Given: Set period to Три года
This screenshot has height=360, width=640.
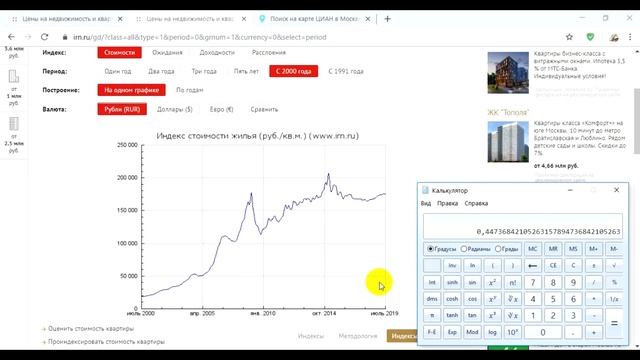Looking at the screenshot, I should point(204,71).
